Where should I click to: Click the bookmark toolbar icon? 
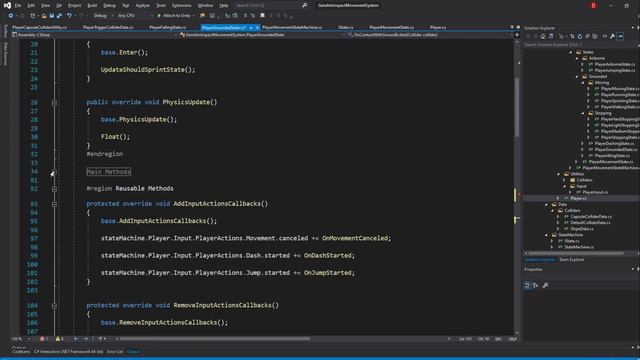(x=262, y=16)
